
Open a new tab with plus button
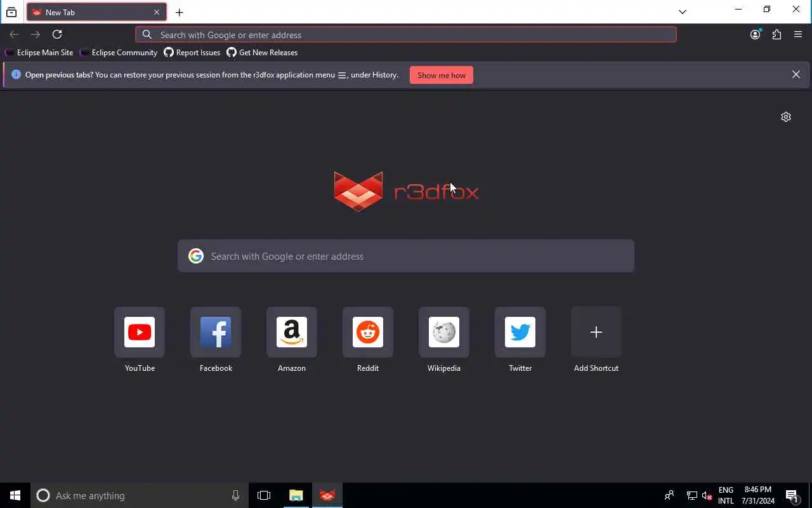[180, 12]
